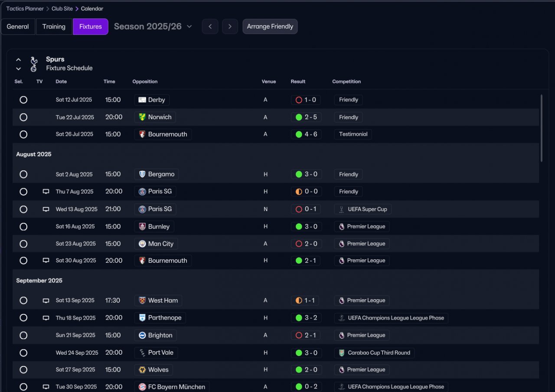Open the Season 2025/26 dropdown
Viewport: 555px width, 392px height.
point(153,26)
